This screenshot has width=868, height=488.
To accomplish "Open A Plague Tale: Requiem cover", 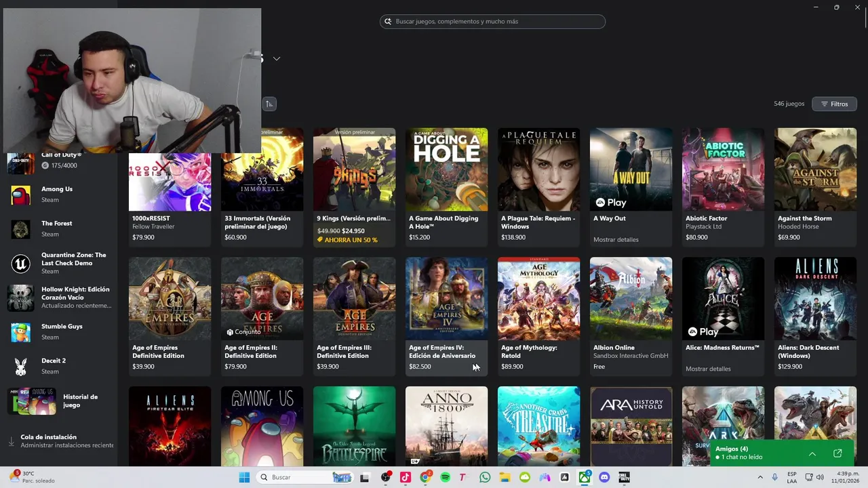I will coord(538,169).
